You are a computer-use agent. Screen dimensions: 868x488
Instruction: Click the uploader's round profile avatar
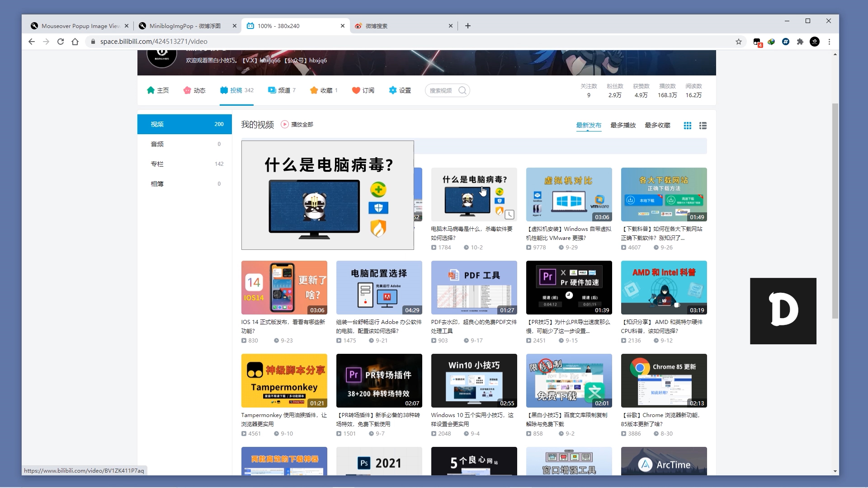pos(162,58)
